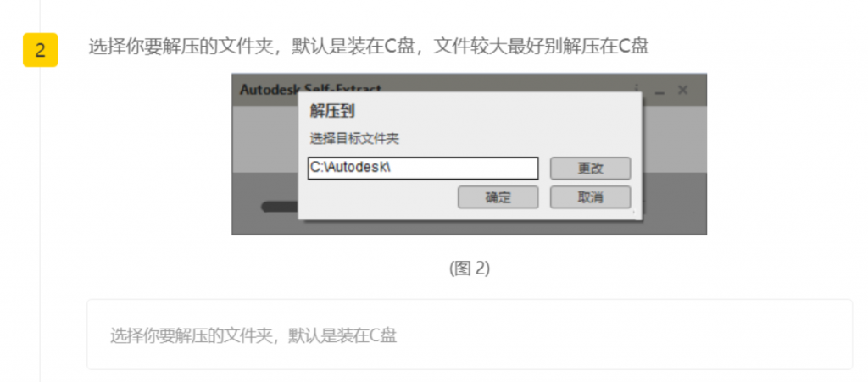Viewport: 868px width, 382px height.
Task: Close the Autodesk Self-Extract window
Action: (x=683, y=90)
